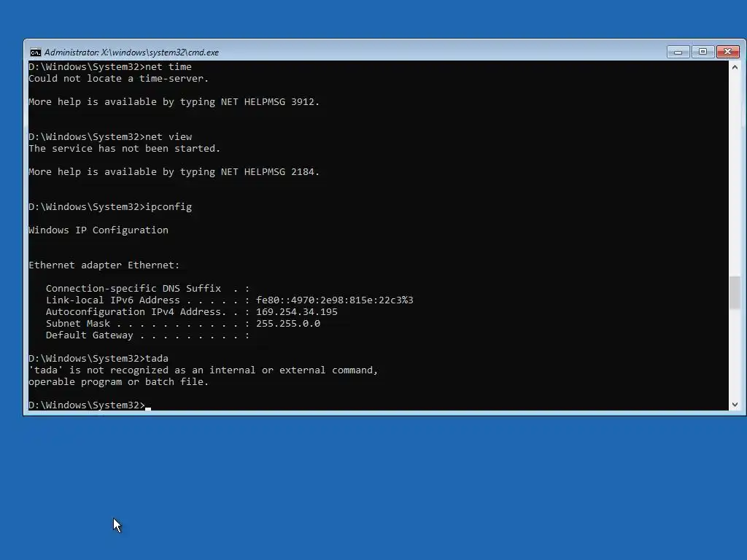Click the current prompt input line at the cursor
The width and height of the screenshot is (747, 560).
click(90, 405)
